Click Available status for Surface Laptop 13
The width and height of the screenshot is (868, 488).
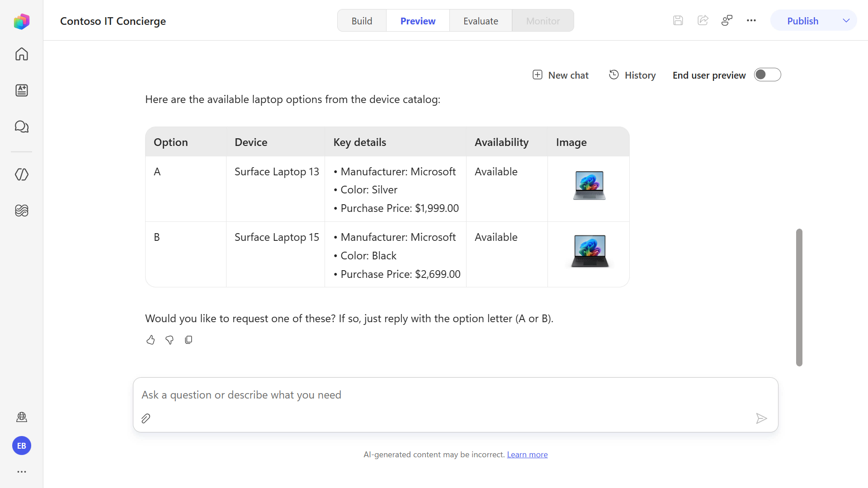tap(496, 172)
